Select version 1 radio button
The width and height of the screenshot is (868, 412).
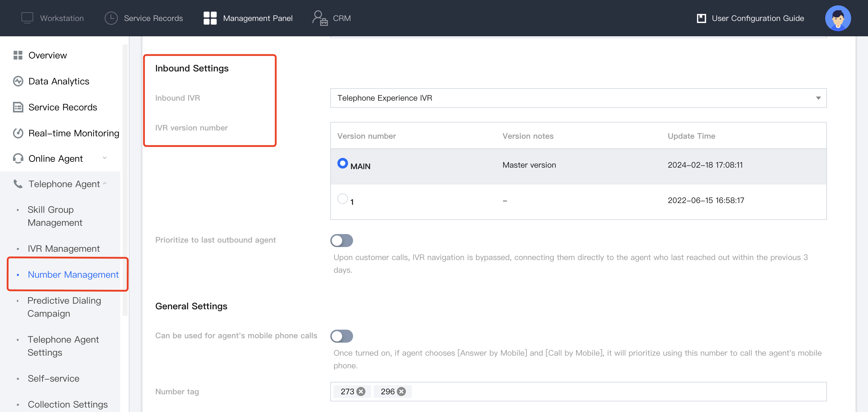tap(342, 199)
